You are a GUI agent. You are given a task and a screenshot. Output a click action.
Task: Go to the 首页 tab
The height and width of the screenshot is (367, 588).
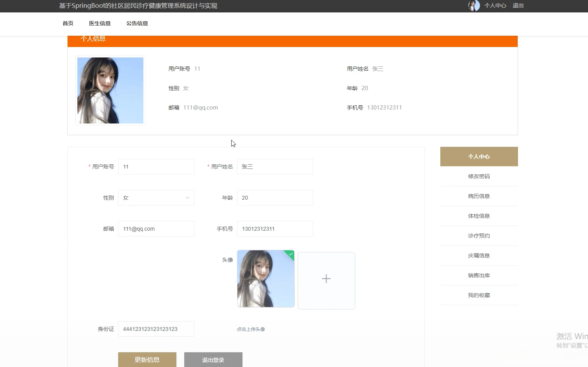click(68, 23)
